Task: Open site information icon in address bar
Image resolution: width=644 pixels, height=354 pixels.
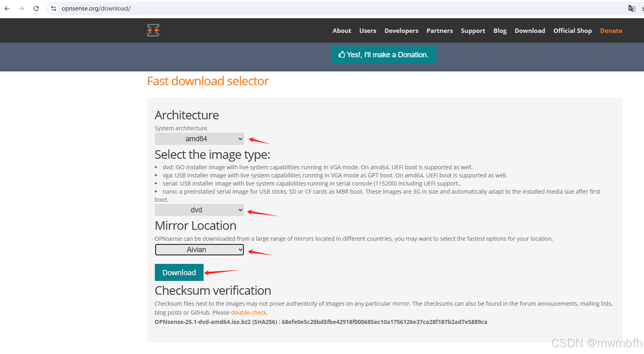Action: click(x=54, y=9)
